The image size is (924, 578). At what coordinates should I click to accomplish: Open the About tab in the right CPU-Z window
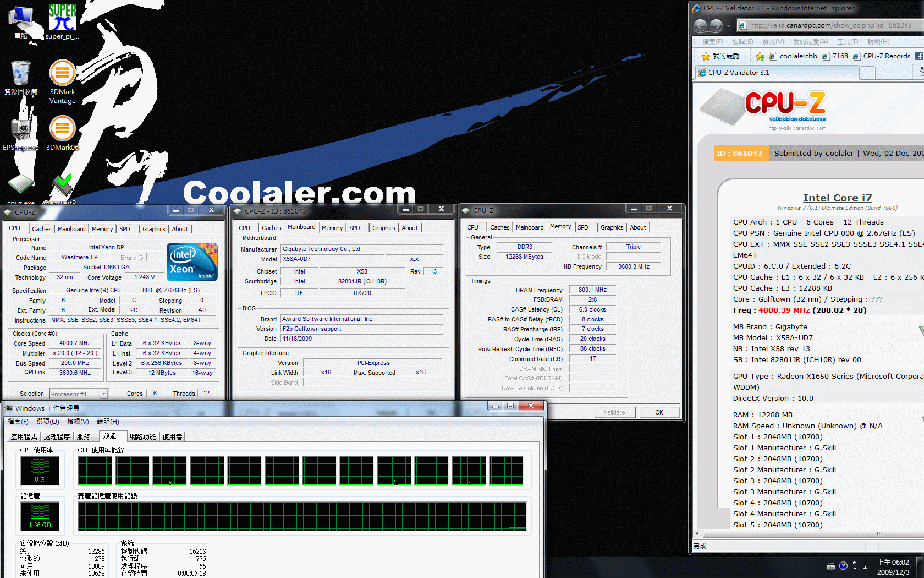pos(638,227)
